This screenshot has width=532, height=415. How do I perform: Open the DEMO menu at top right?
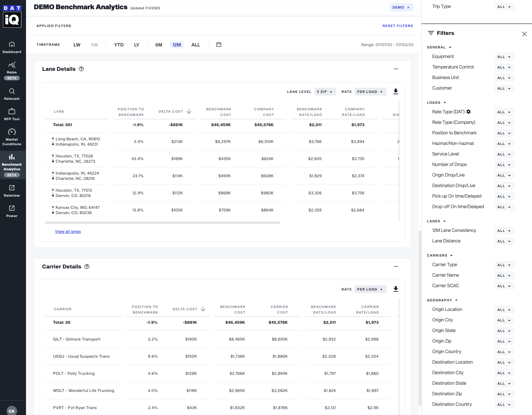(x=401, y=7)
